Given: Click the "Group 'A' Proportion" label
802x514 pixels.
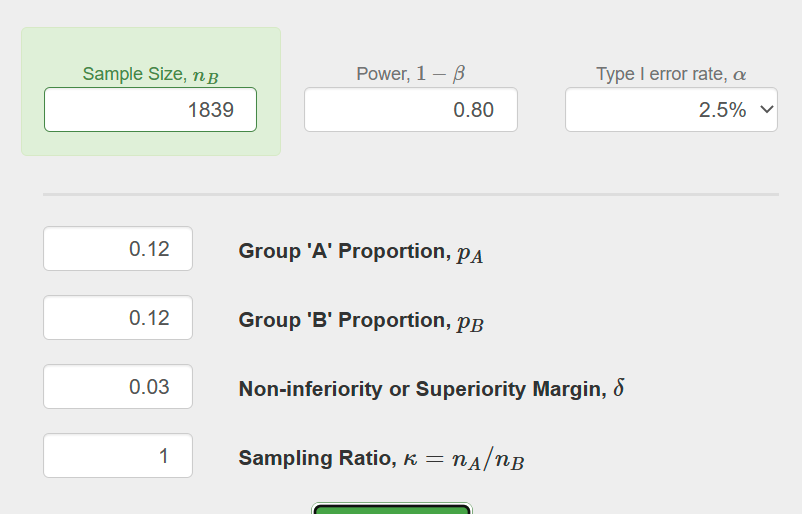Looking at the screenshot, I should coord(342,251).
